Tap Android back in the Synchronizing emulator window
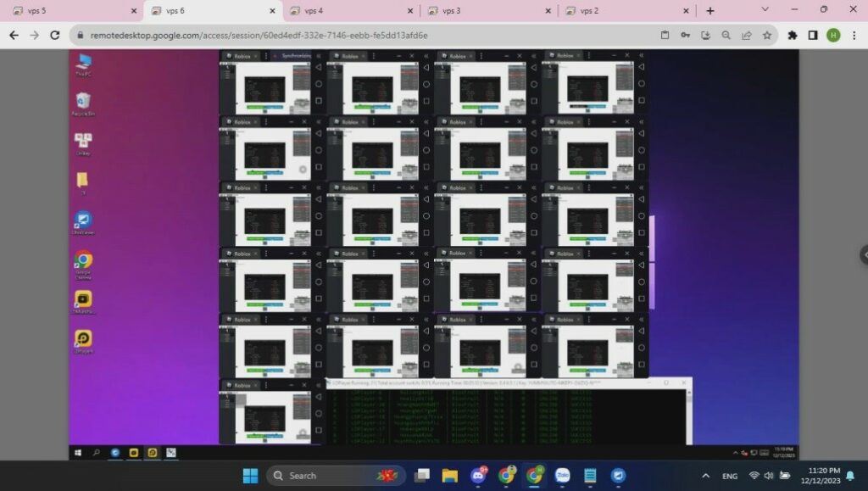The image size is (868, 491). tap(319, 67)
